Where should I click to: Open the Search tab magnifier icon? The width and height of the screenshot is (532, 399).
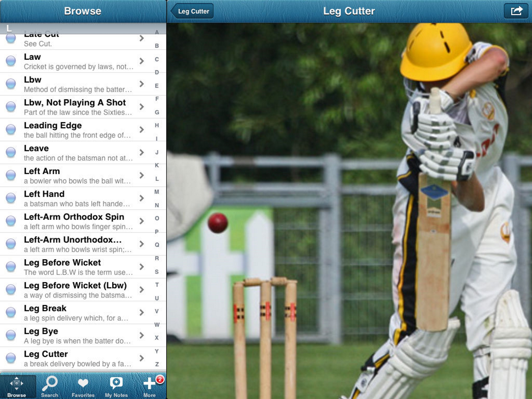pos(49,384)
